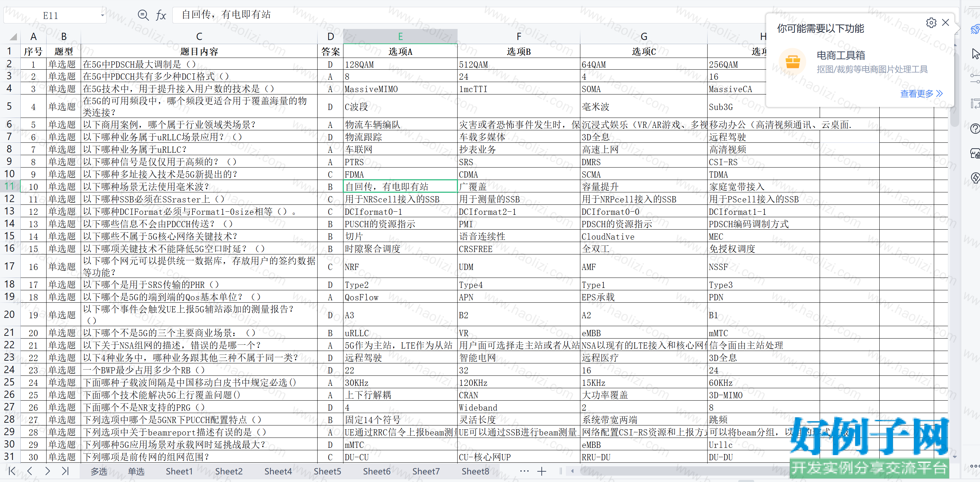
Task: Switch to the Sheet8 tab
Action: pyautogui.click(x=475, y=471)
